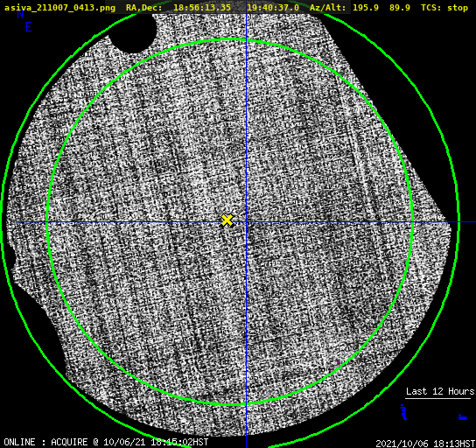Select the asiva_211007_0413.png filename label
The image size is (476, 448).
pyautogui.click(x=59, y=8)
